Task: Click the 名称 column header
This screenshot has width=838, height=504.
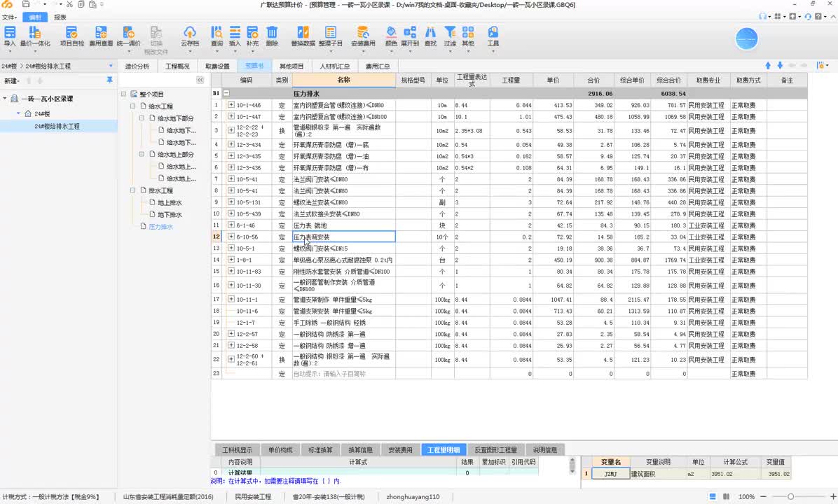Action: 343,80
